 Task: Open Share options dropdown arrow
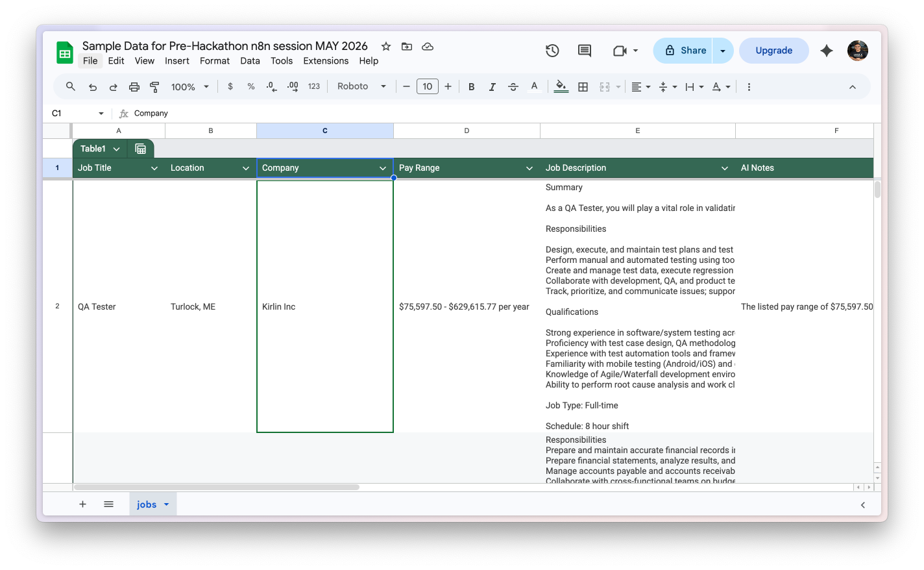pos(723,51)
